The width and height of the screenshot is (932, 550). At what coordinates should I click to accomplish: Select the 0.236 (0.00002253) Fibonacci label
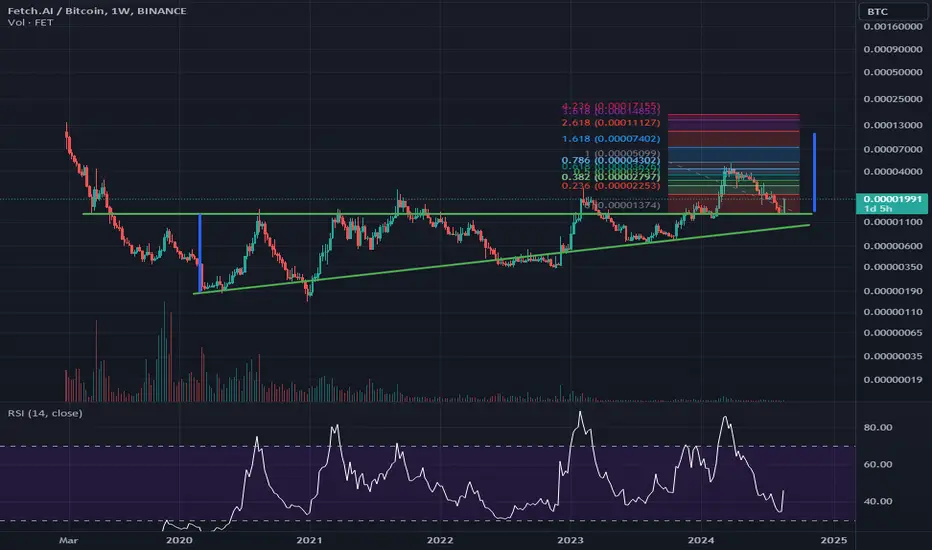[610, 186]
